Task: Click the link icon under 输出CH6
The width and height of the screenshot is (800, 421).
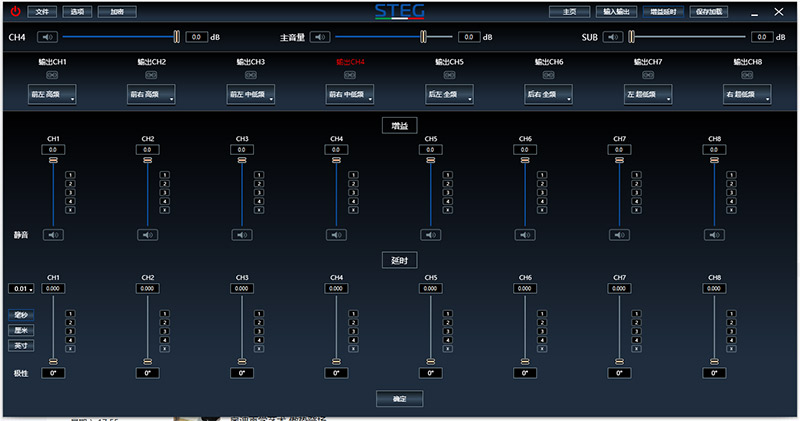Action: pos(548,75)
